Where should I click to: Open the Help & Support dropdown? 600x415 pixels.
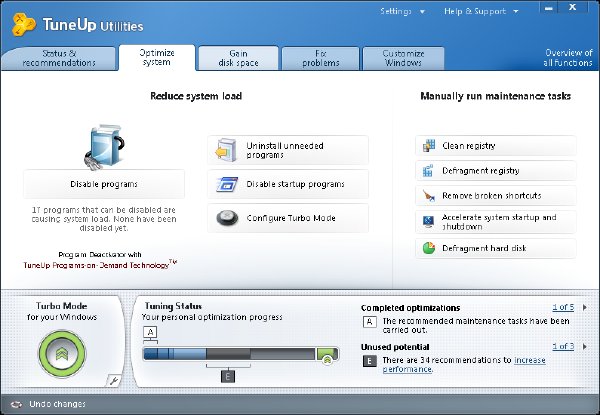481,11
